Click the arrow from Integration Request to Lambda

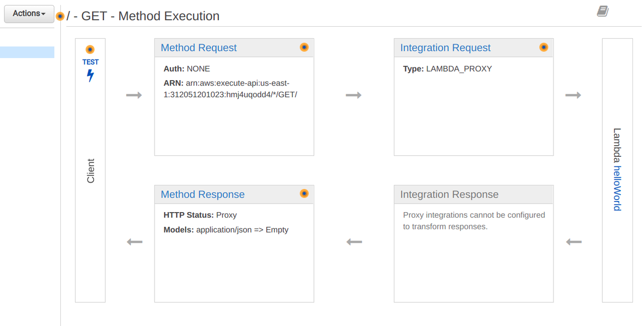point(574,95)
